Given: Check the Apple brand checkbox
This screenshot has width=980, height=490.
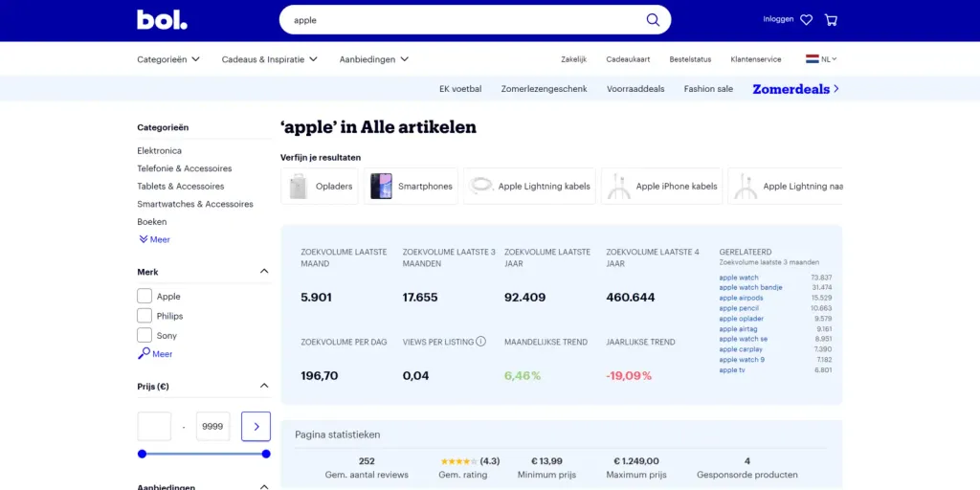Looking at the screenshot, I should coord(145,297).
